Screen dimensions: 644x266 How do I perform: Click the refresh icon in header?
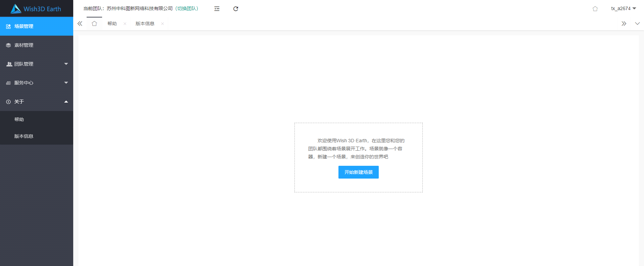[x=236, y=9]
